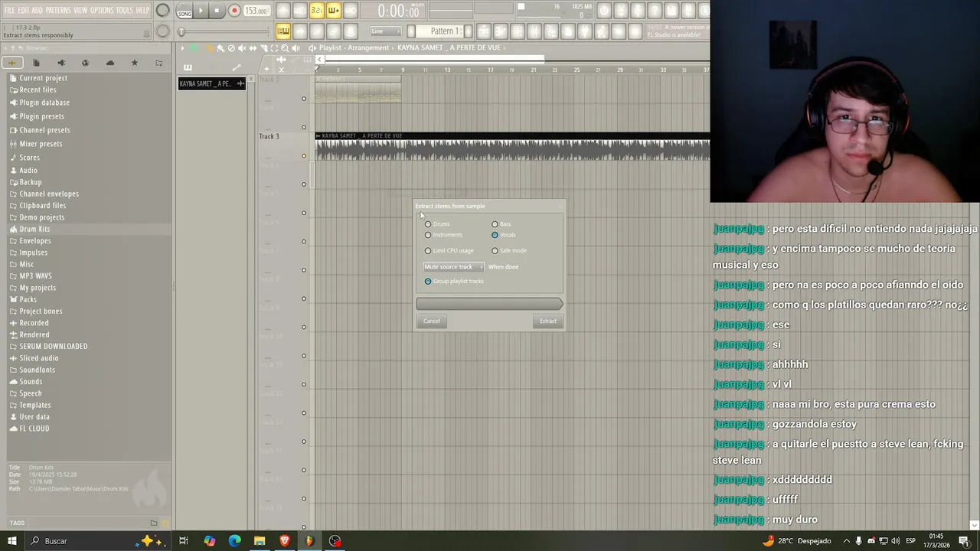Toggle SONG/pattern mode button
This screenshot has width=980, height=551.
pos(184,11)
